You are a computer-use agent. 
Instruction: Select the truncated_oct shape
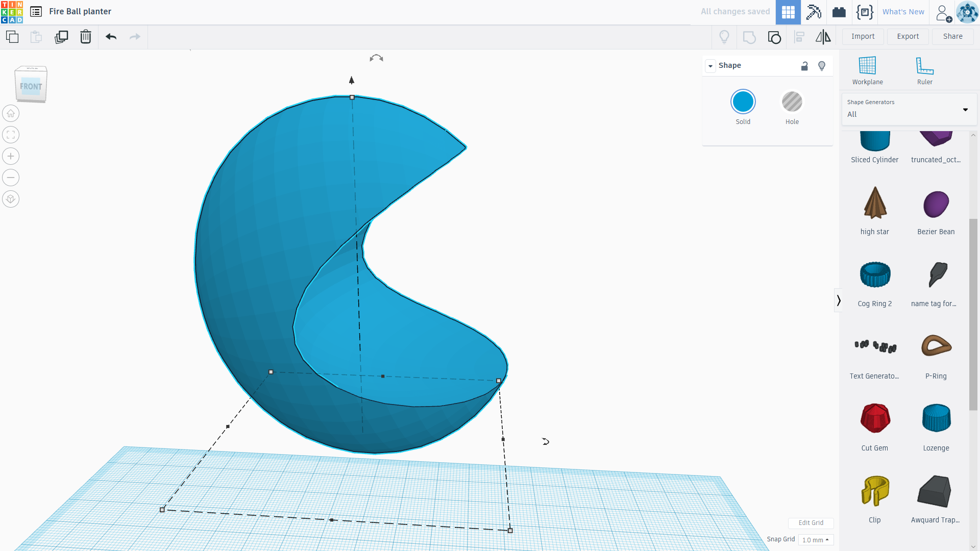coord(936,148)
